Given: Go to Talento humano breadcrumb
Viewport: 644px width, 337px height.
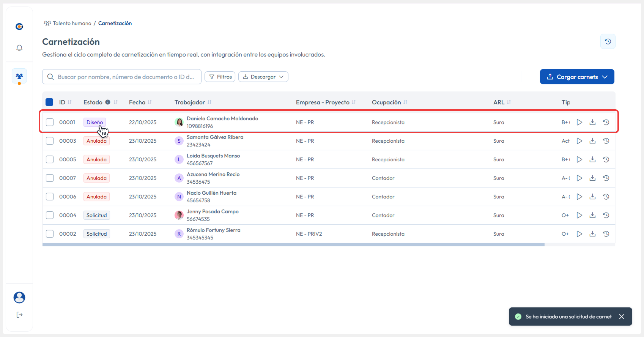Looking at the screenshot, I should pos(72,23).
